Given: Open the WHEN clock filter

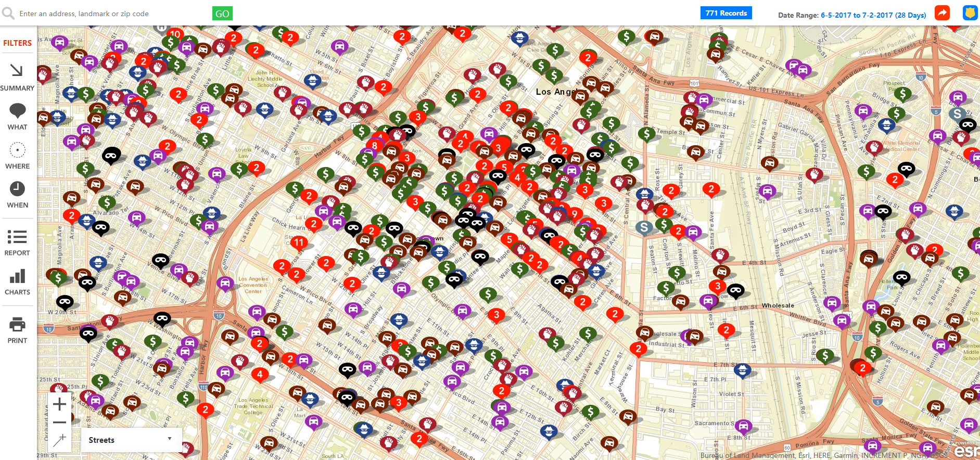Looking at the screenshot, I should pyautogui.click(x=17, y=194).
